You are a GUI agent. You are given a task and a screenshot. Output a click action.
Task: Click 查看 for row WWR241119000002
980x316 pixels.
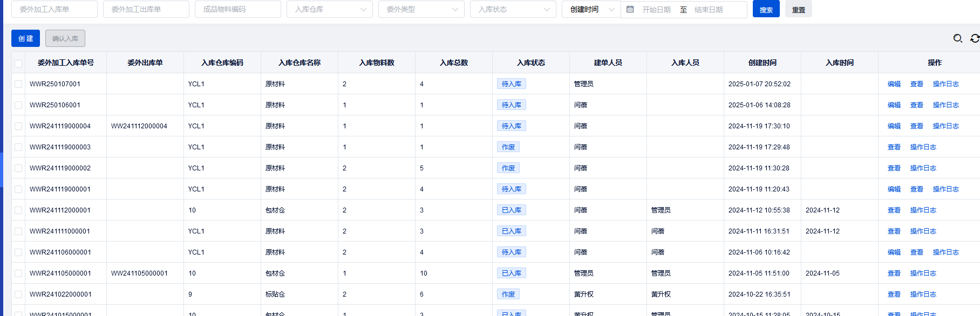(894, 168)
